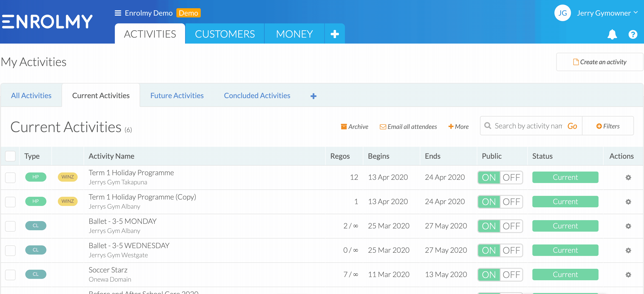Focus the Search by activity name field
This screenshot has width=644, height=294.
click(x=528, y=126)
